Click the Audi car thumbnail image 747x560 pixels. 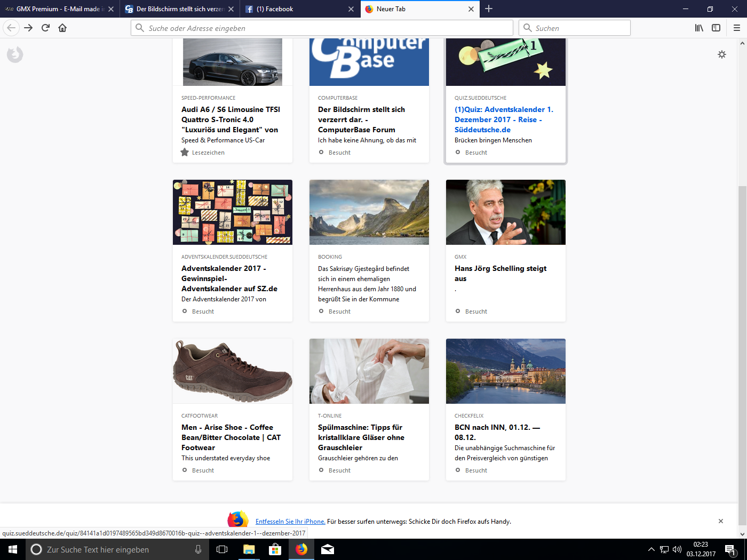coord(233,62)
